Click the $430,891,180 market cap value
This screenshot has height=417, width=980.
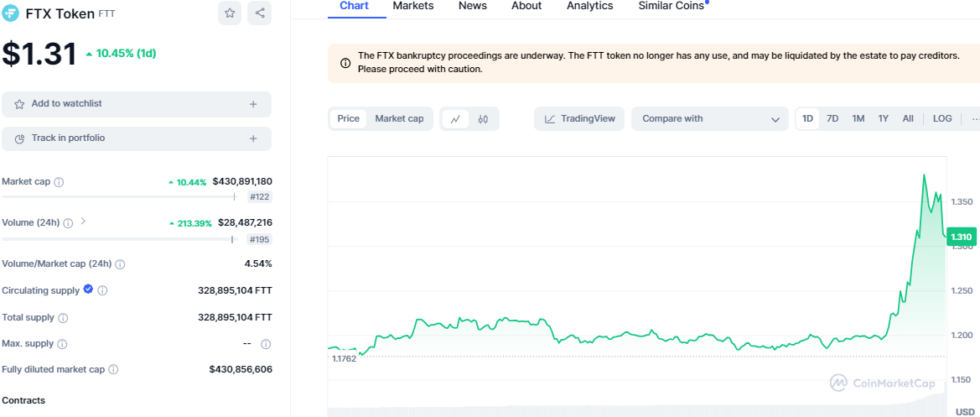click(x=242, y=182)
